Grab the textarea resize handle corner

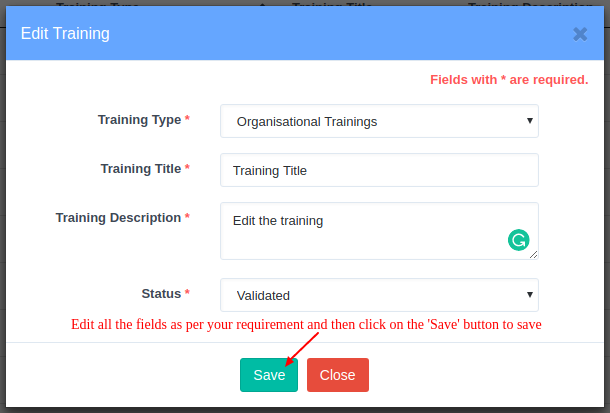point(533,255)
